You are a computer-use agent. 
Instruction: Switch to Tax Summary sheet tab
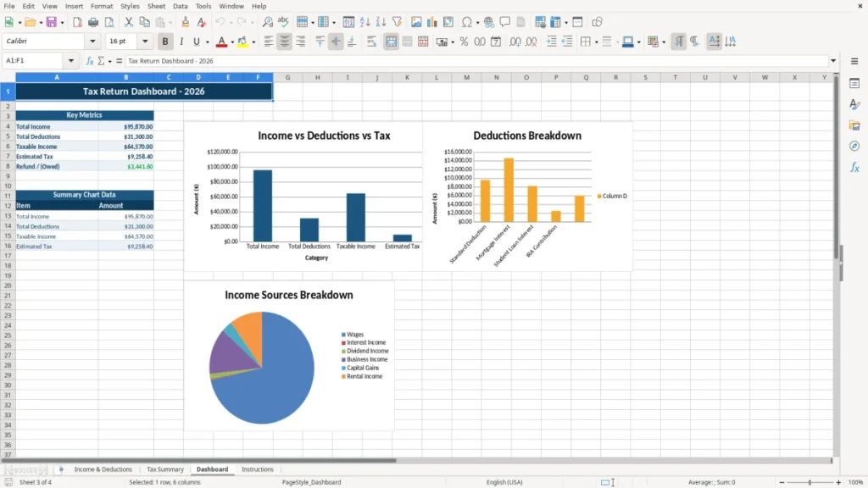point(165,469)
